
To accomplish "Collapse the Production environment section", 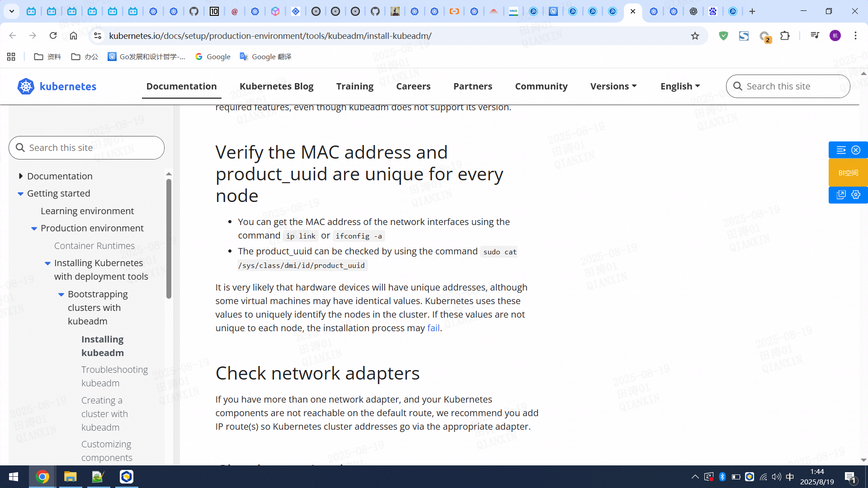I will [x=34, y=228].
